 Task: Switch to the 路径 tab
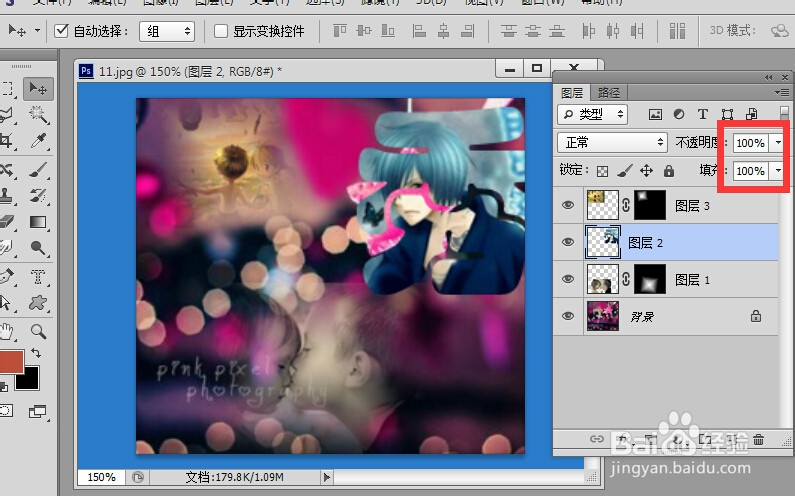click(x=609, y=93)
